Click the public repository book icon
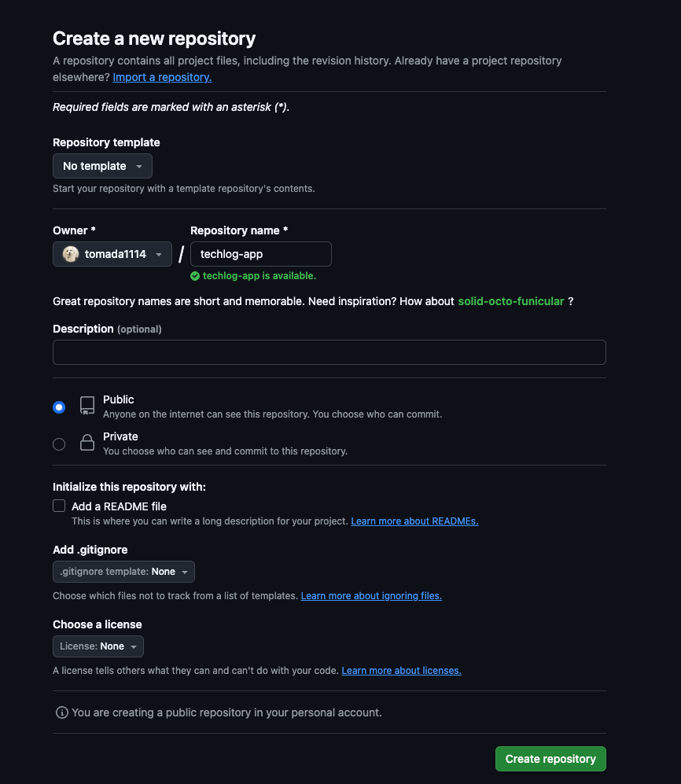Screen dimensions: 681x784 [x=87, y=406]
